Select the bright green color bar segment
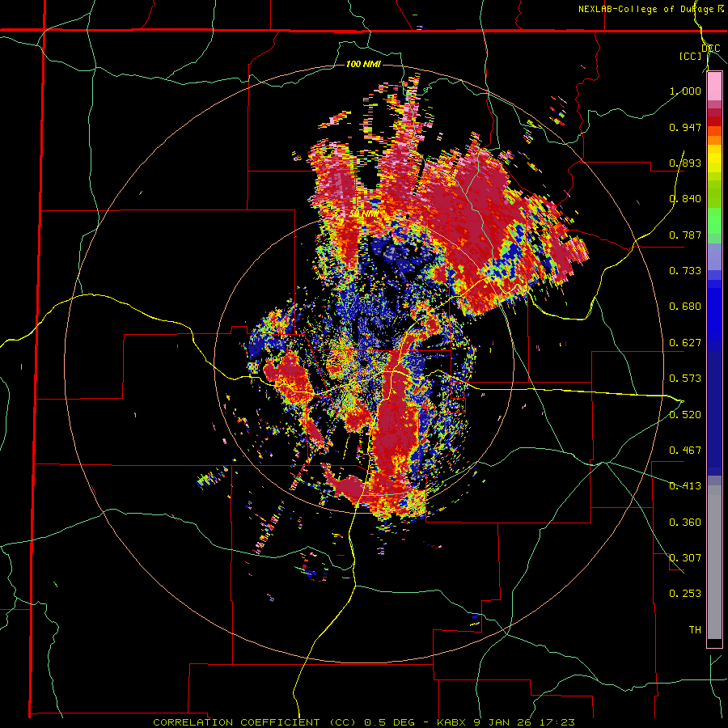Screen dimensions: 728x728 click(x=714, y=221)
